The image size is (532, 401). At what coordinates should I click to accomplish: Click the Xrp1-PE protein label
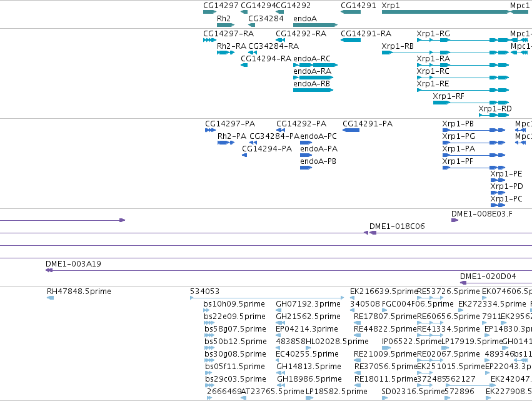(506, 174)
